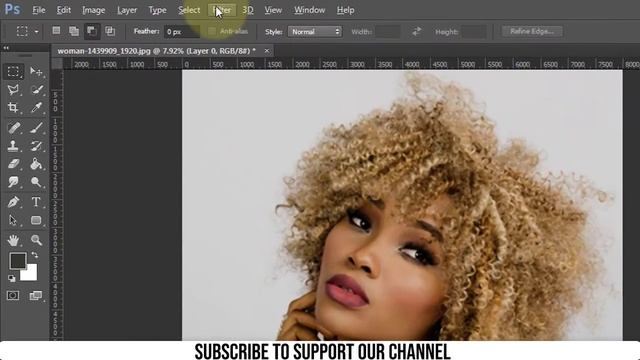
Task: Open the Window menu
Action: [x=309, y=10]
